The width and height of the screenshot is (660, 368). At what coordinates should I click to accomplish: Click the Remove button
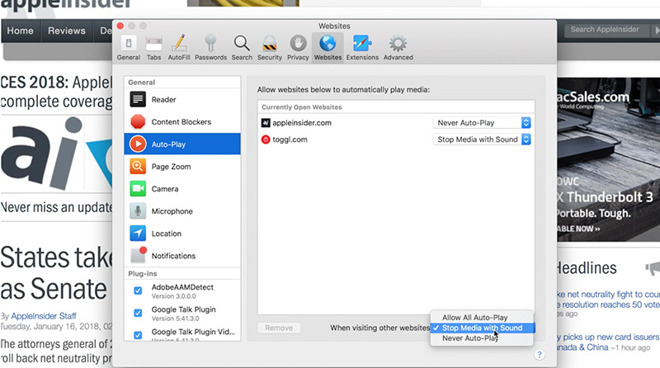[279, 328]
